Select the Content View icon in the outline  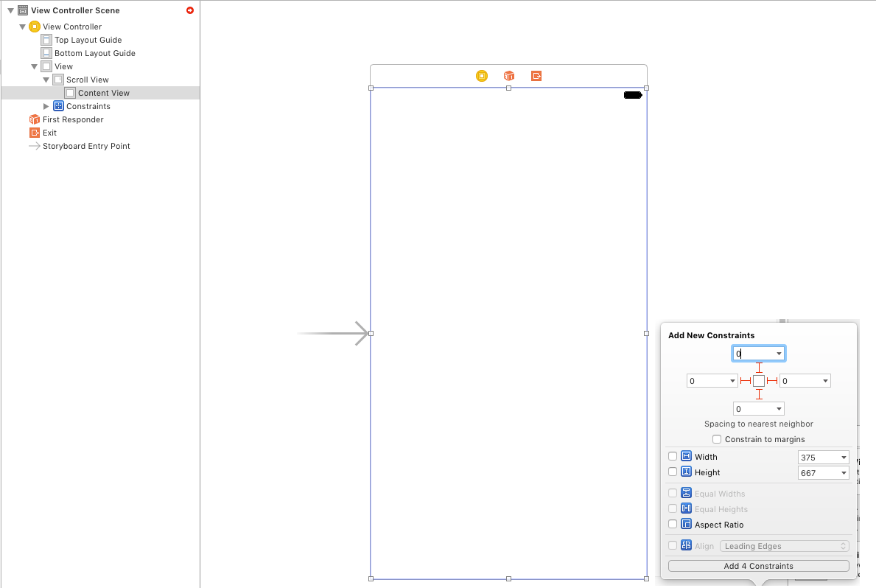(x=69, y=92)
